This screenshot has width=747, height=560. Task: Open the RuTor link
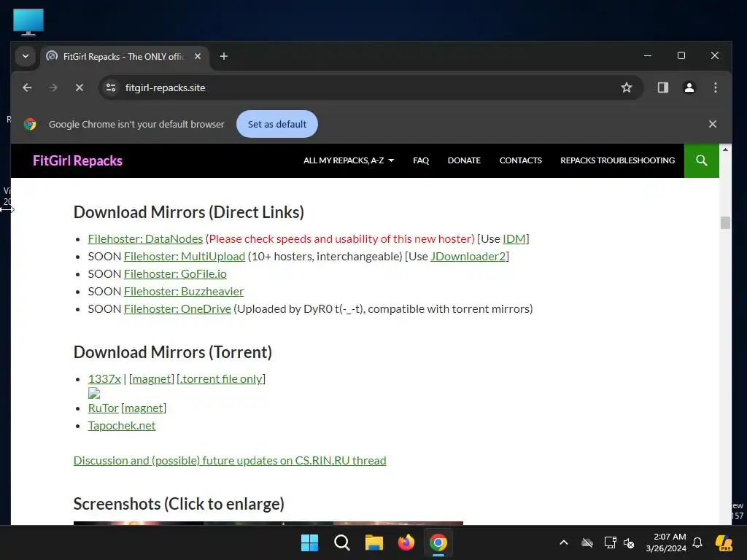(104, 408)
